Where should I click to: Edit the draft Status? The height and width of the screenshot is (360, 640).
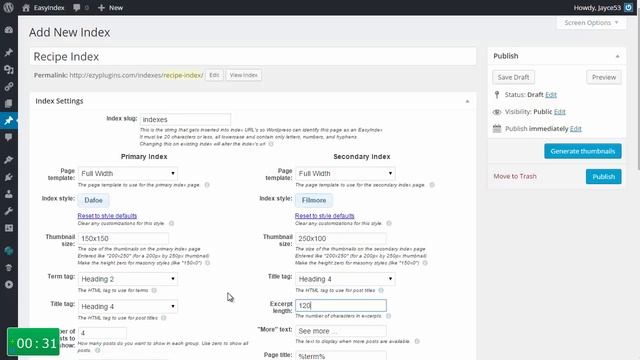pos(551,95)
